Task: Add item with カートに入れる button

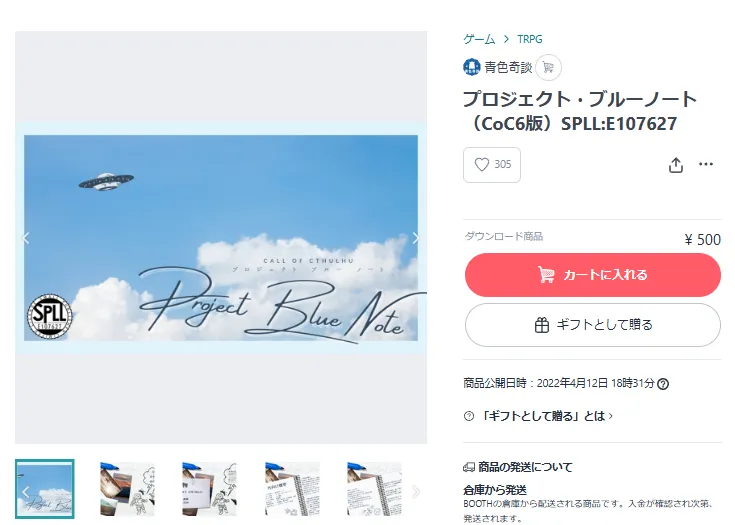Action: [592, 275]
